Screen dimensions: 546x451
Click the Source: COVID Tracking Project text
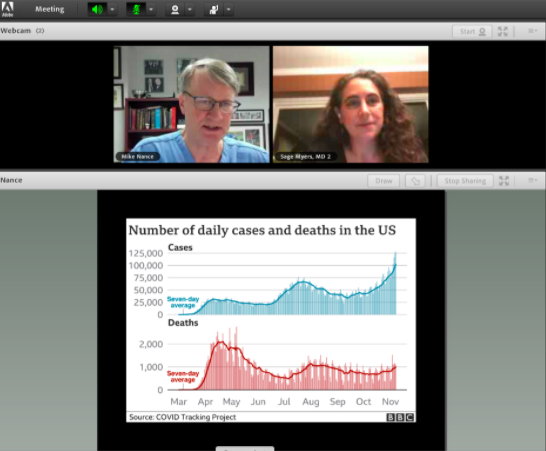[182, 417]
